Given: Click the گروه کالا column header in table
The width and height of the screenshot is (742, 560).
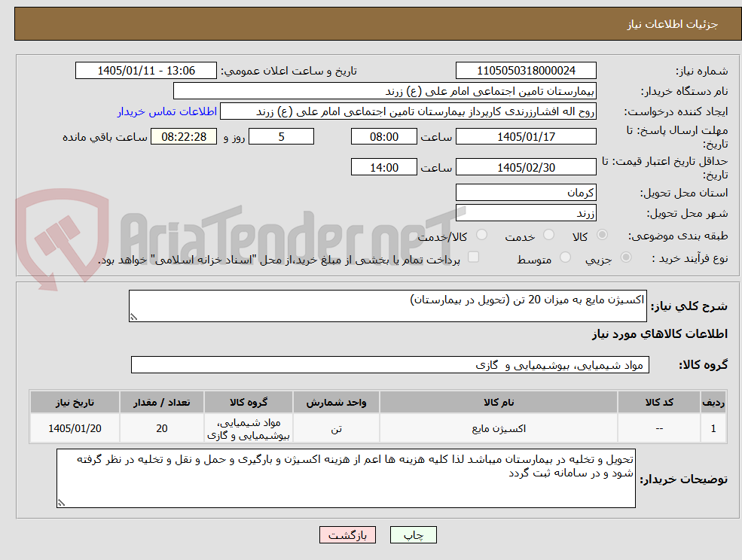Looking at the screenshot, I should [x=249, y=402].
